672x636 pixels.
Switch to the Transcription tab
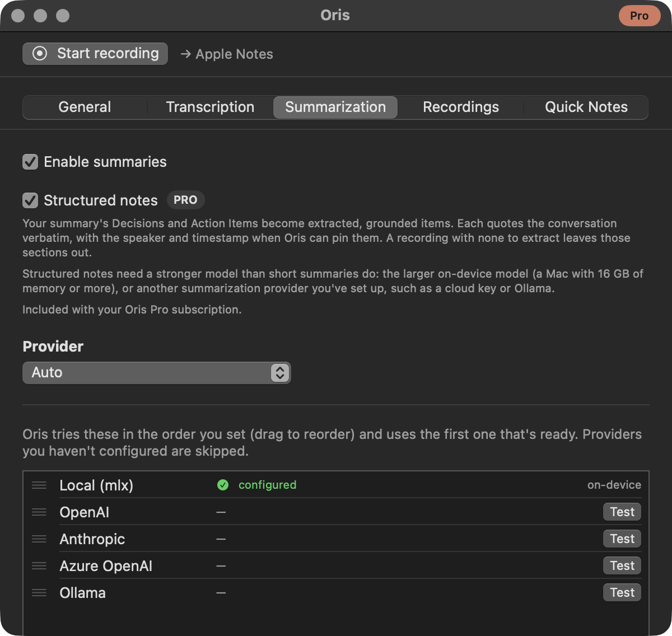pos(210,107)
